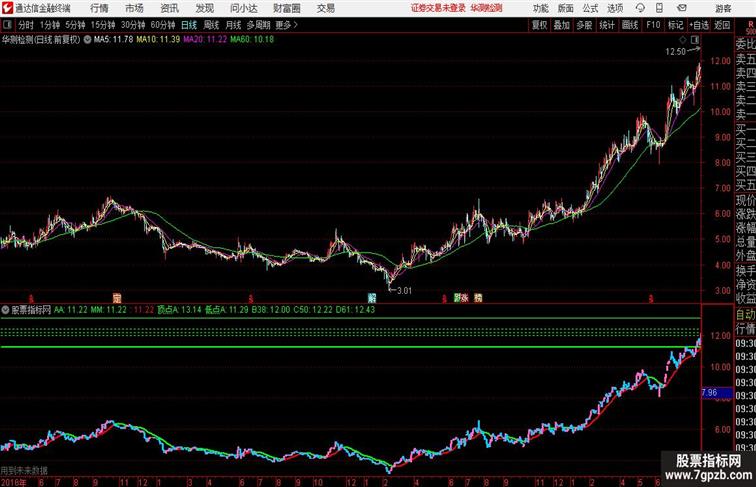Click the Tongdaxin red logo icon
The image size is (756, 487).
coord(7,8)
